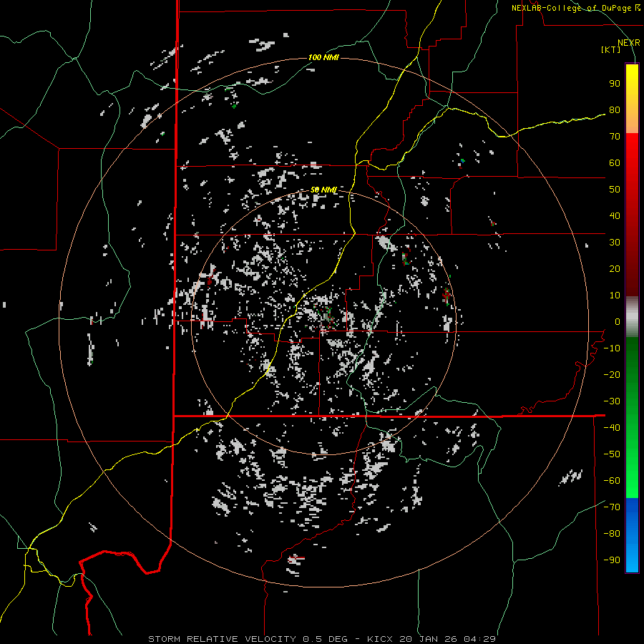The width and height of the screenshot is (644, 644).
Task: Click the -40 knot scale label
Action: [x=612, y=428]
